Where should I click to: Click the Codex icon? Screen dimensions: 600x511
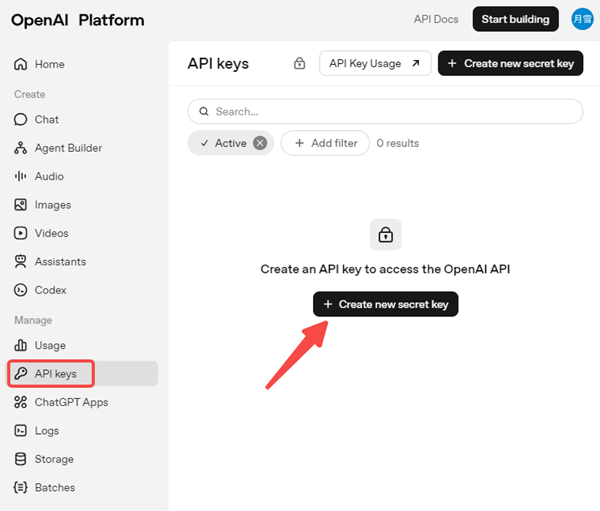pos(21,290)
